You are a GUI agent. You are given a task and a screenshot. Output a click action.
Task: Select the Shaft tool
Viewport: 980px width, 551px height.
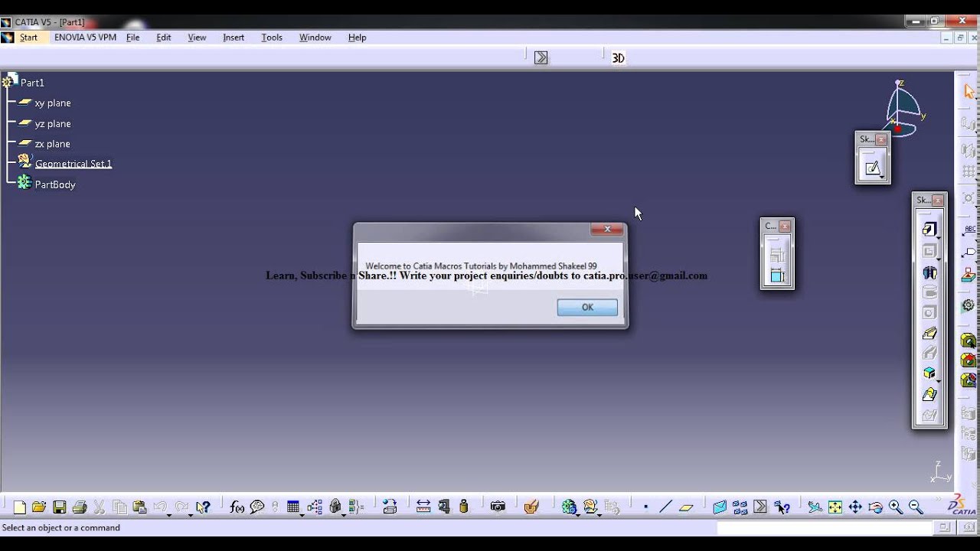[929, 272]
